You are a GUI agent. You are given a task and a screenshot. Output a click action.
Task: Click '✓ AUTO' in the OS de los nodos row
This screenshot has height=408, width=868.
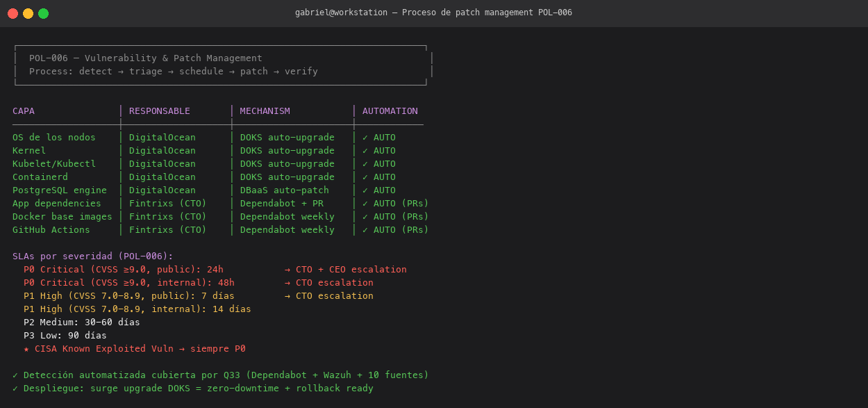tap(379, 138)
